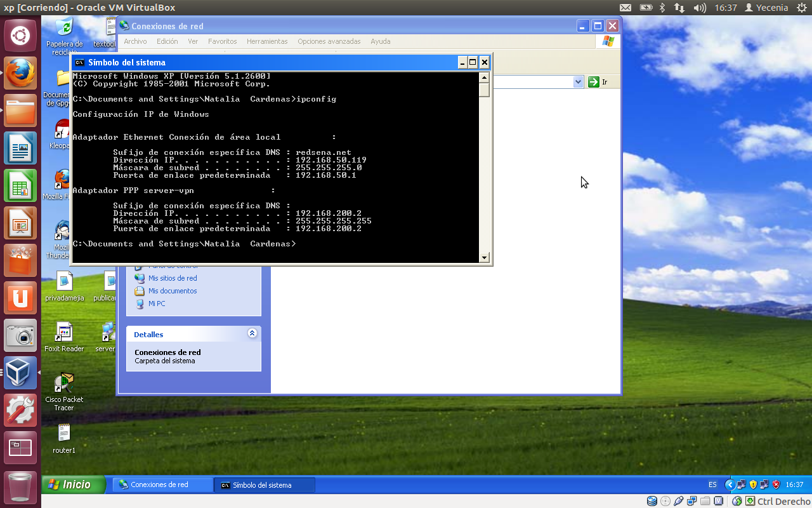Switch to Símbolo del sistema taskbar button

[x=265, y=485]
